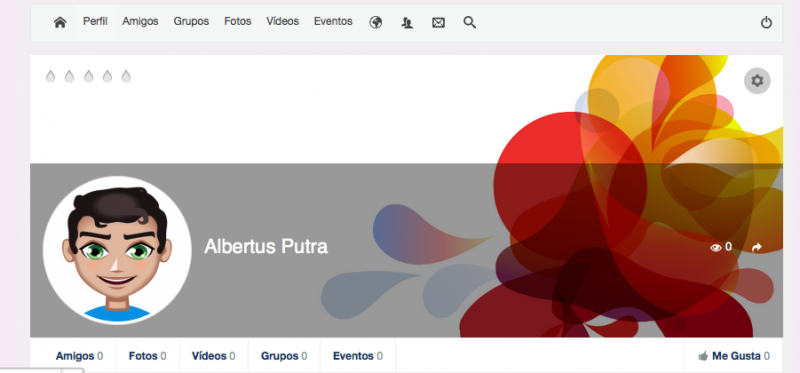
Task: Click the eye profile views counter
Action: pos(721,247)
